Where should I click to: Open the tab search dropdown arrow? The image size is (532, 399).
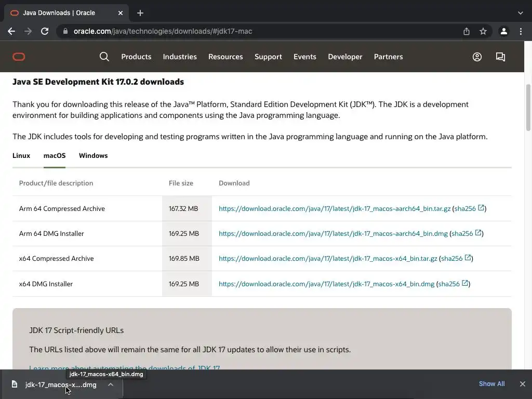point(521,13)
